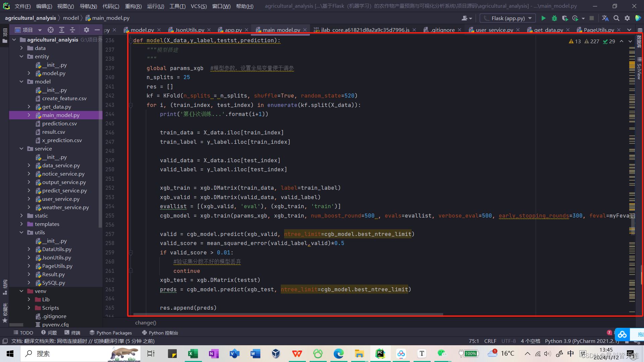This screenshot has height=362, width=644.
Task: Switch to the app.py editor tab
Action: pos(233,30)
